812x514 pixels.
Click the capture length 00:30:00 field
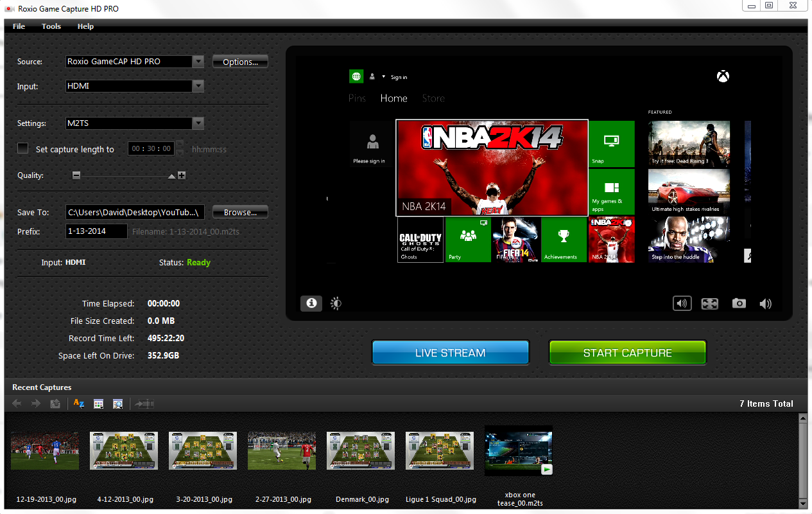point(151,148)
